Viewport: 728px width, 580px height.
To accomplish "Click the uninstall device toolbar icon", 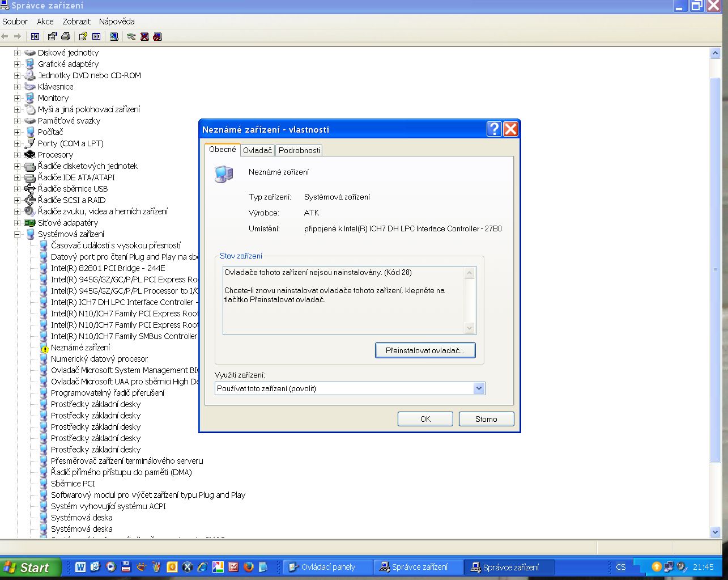I will tap(144, 36).
